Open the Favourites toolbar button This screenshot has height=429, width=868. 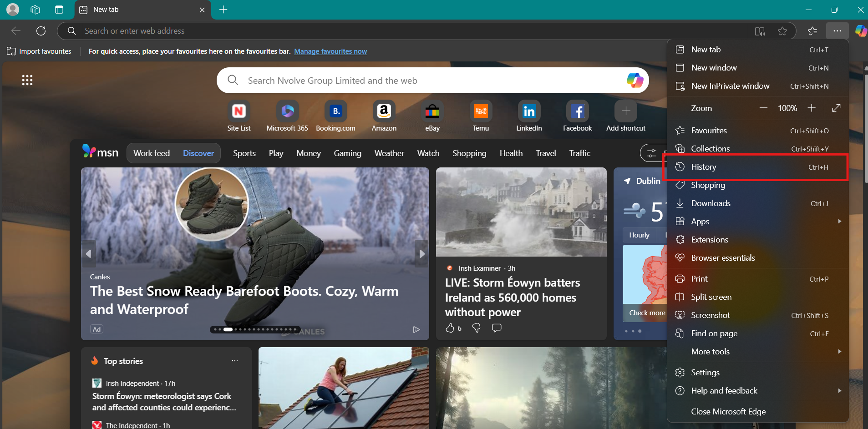(x=812, y=31)
